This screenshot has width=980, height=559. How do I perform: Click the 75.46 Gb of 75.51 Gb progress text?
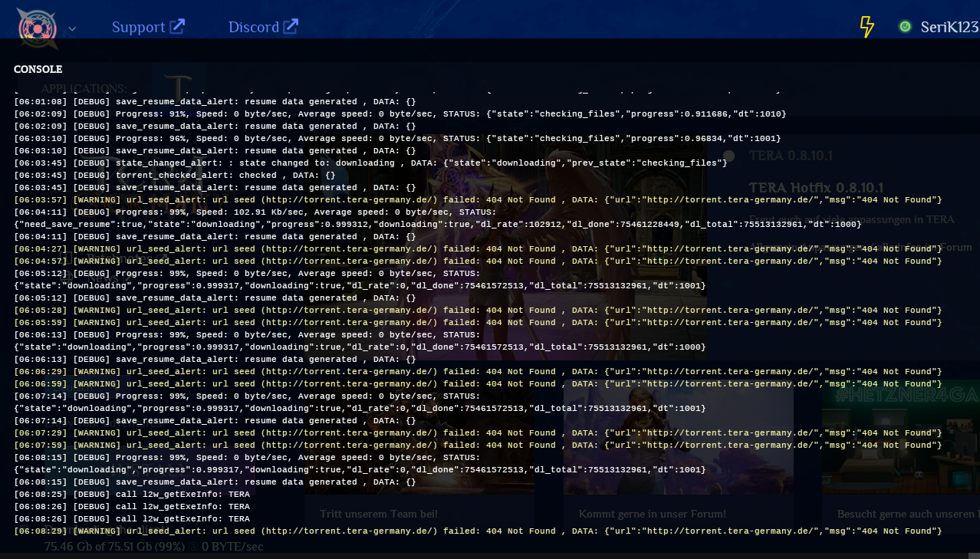tap(114, 547)
